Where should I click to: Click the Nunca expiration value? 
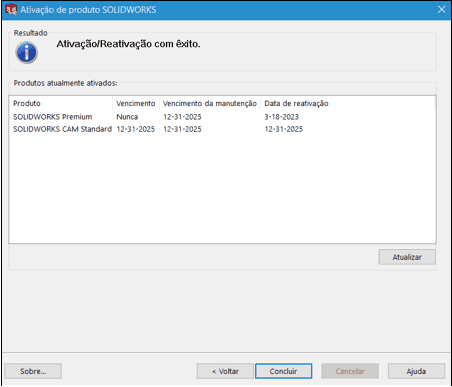point(127,117)
